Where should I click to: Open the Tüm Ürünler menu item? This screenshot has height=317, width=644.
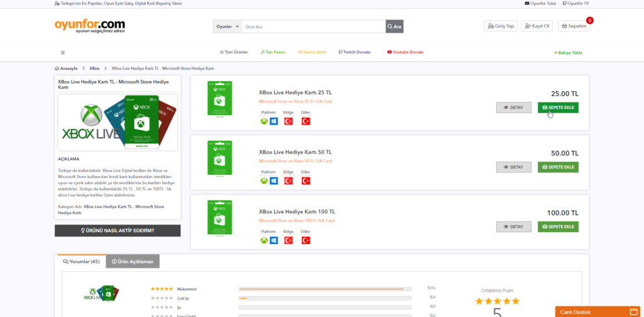(233, 52)
